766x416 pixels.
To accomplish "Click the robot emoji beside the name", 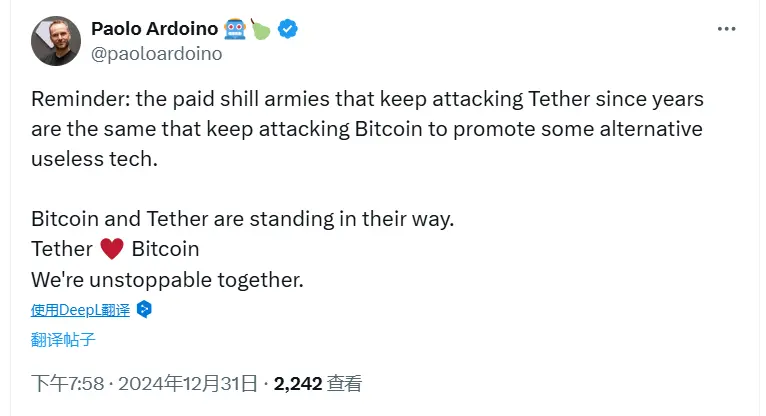I will pyautogui.click(x=235, y=29).
